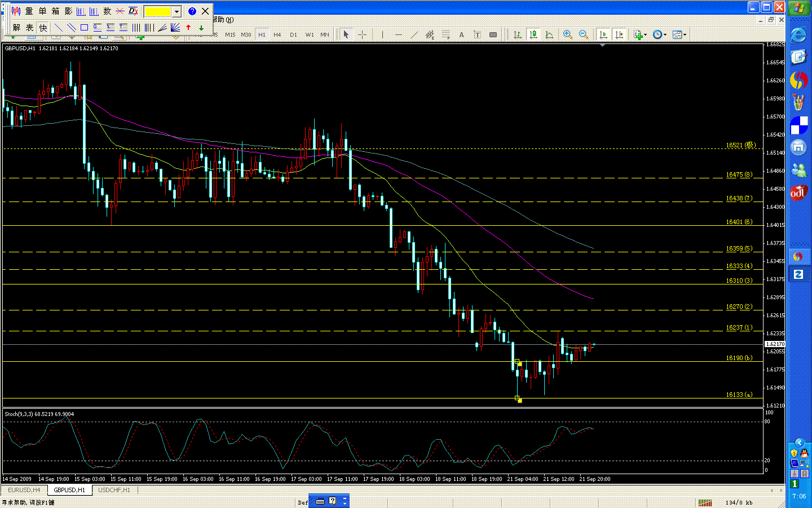
Task: Click the 箱 button in floating toolbar
Action: click(55, 11)
